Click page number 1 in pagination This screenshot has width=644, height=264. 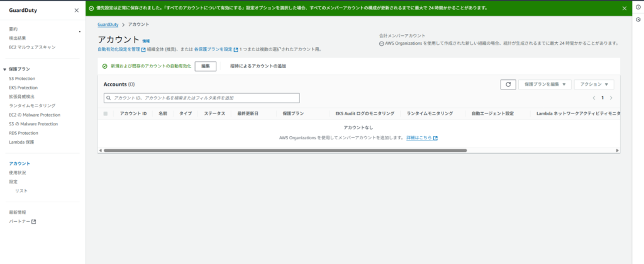(602, 98)
